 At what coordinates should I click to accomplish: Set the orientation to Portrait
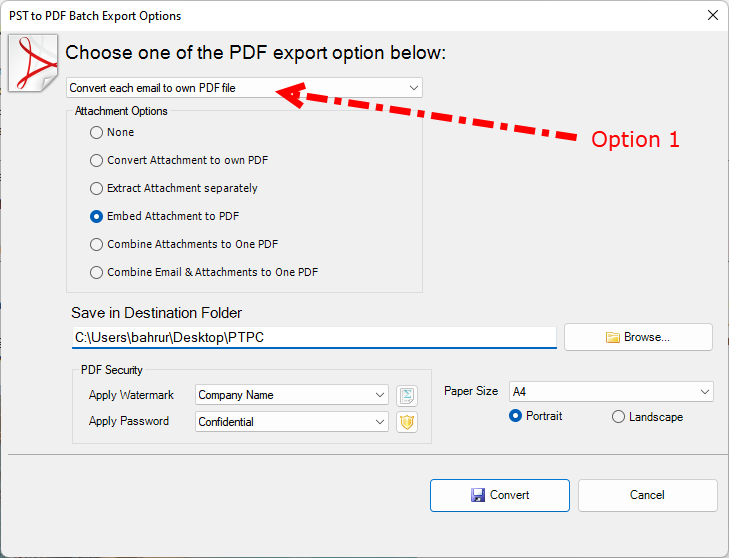(x=517, y=416)
